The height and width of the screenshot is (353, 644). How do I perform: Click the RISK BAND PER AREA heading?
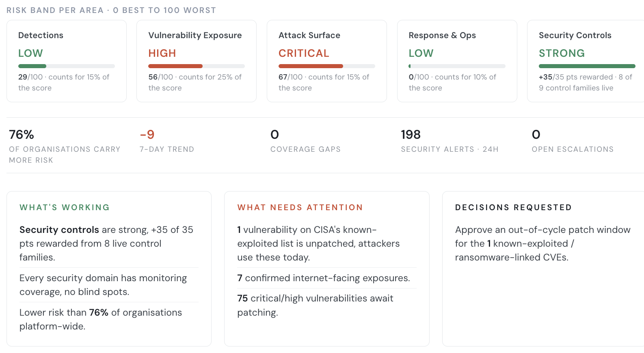(111, 10)
